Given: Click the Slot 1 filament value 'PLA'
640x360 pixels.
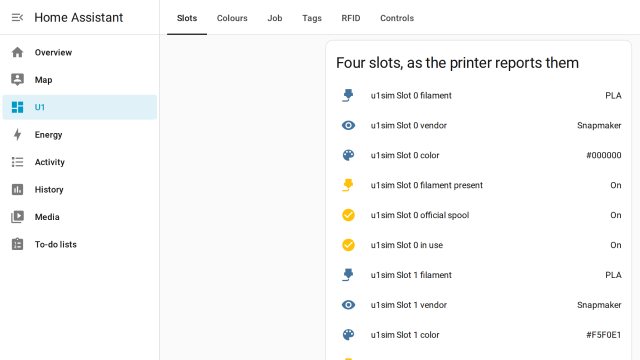Looking at the screenshot, I should (x=613, y=275).
